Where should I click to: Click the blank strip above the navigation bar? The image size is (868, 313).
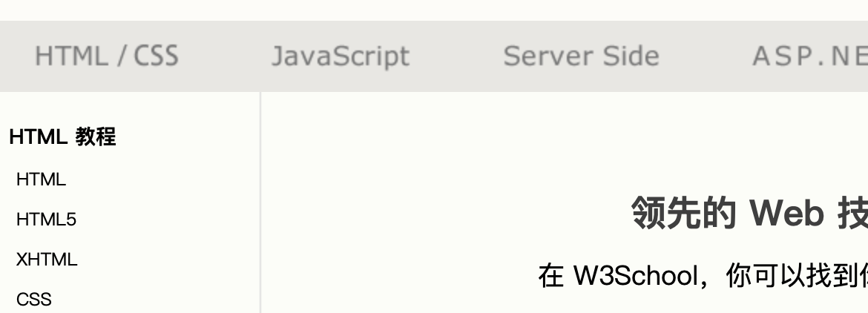click(x=434, y=10)
